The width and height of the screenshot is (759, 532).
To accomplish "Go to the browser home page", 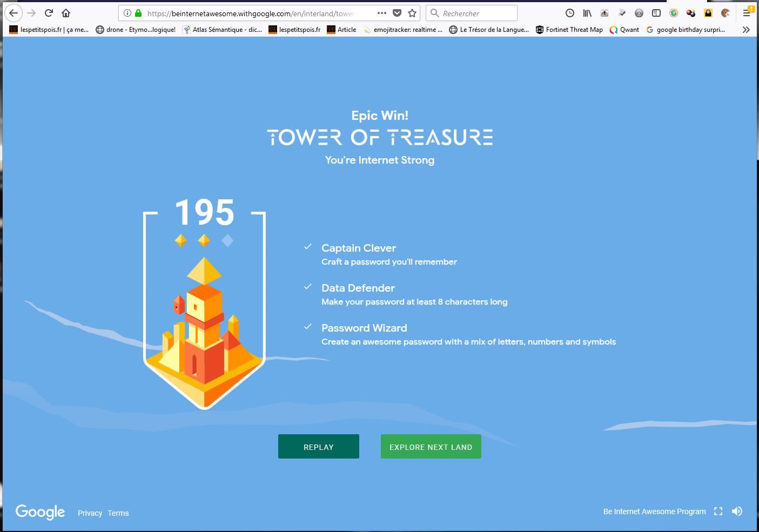I will coord(66,13).
